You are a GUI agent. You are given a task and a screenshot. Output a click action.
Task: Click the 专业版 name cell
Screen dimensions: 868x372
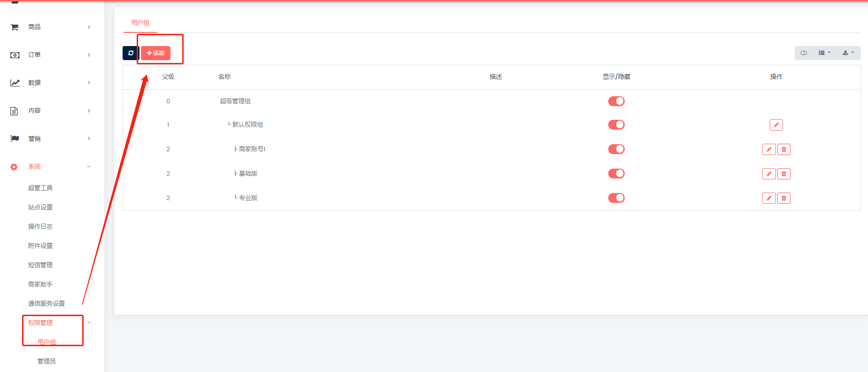click(x=246, y=198)
